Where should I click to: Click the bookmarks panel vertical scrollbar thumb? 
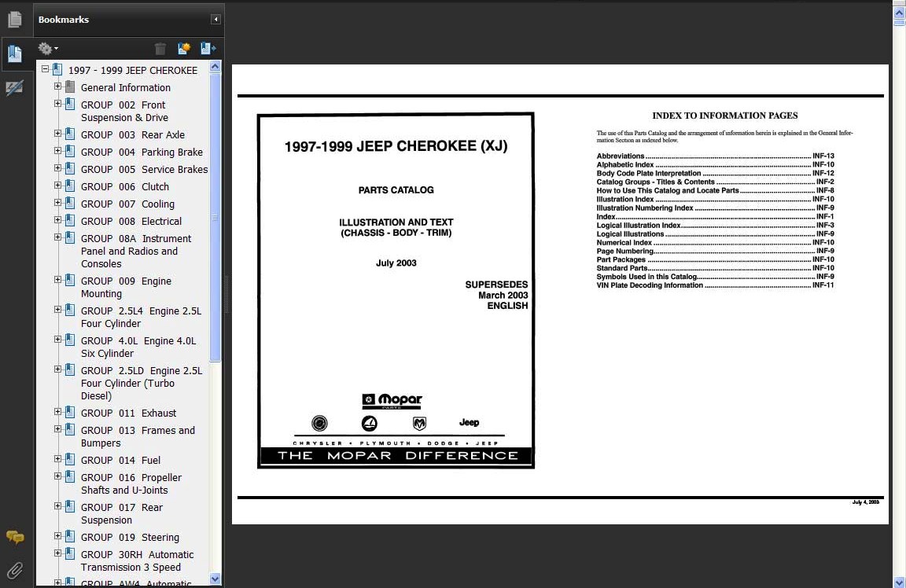point(215,217)
